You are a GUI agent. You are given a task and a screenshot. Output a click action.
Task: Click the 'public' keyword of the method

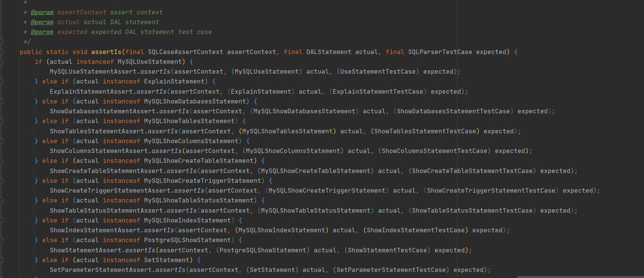31,52
